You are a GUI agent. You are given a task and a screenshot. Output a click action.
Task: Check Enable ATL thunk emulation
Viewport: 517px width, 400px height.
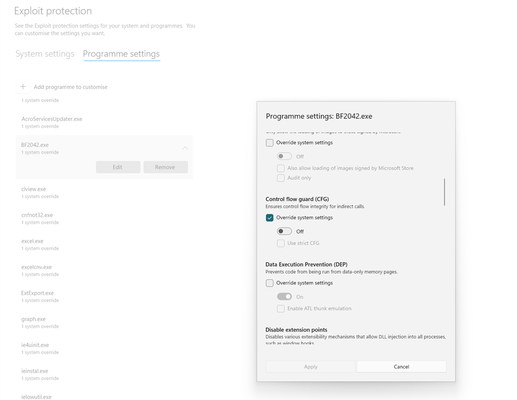[281, 308]
